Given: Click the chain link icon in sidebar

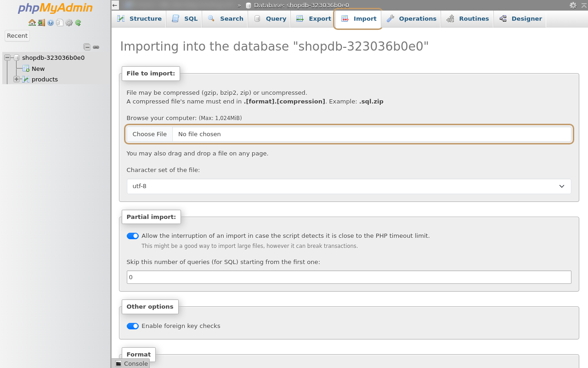Looking at the screenshot, I should tap(96, 47).
